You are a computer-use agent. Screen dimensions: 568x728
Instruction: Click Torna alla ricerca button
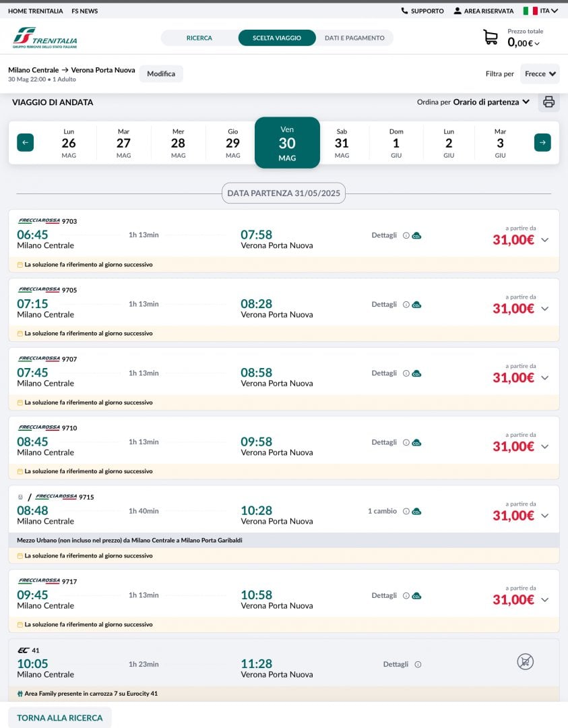tap(60, 718)
